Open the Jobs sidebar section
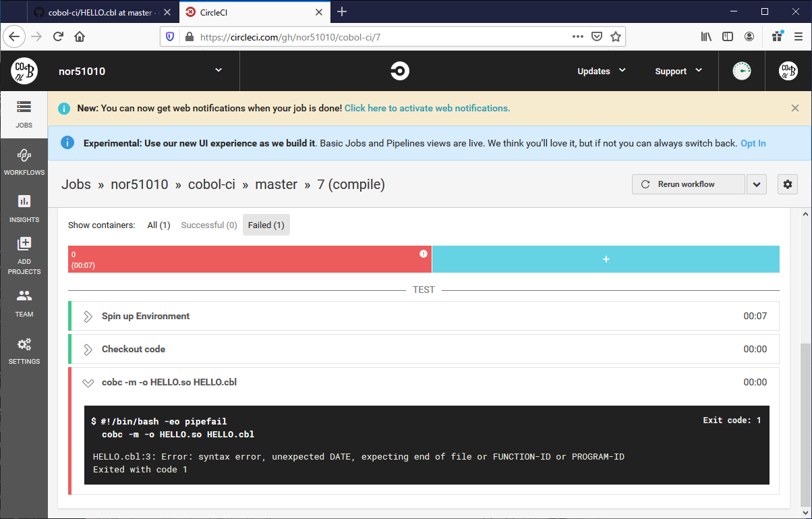The image size is (812, 519). 24,115
